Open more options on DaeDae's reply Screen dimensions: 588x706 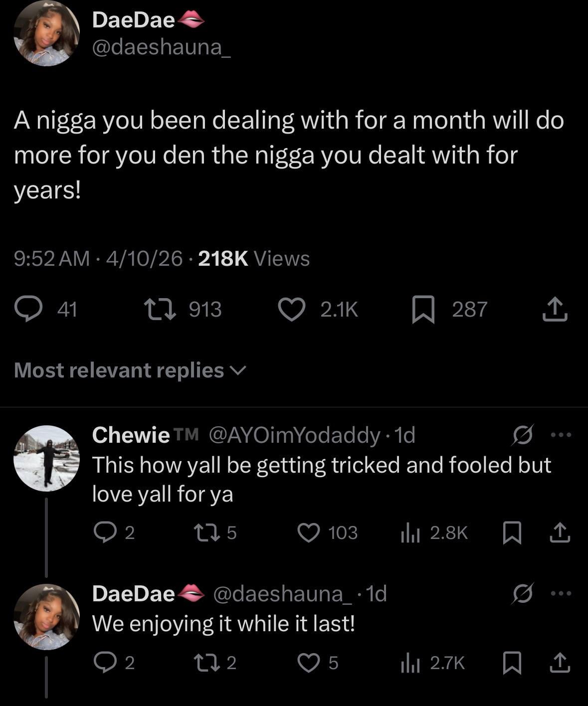(x=560, y=594)
